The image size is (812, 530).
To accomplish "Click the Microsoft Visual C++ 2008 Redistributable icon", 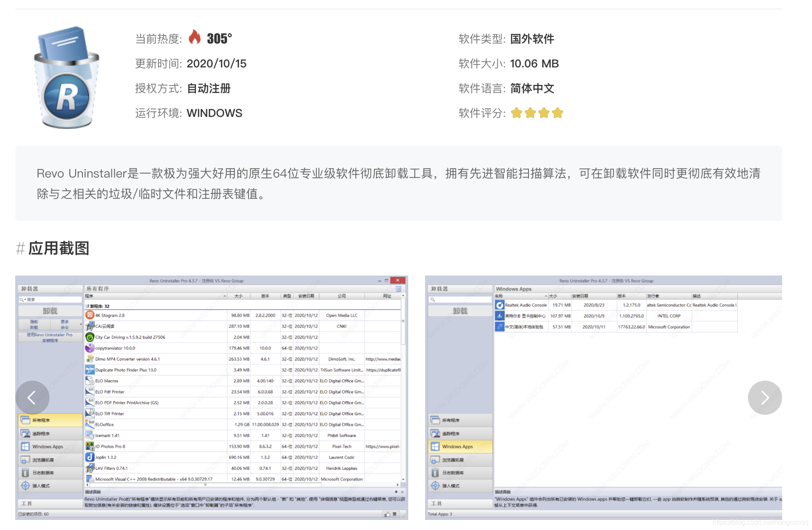I will pyautogui.click(x=90, y=479).
